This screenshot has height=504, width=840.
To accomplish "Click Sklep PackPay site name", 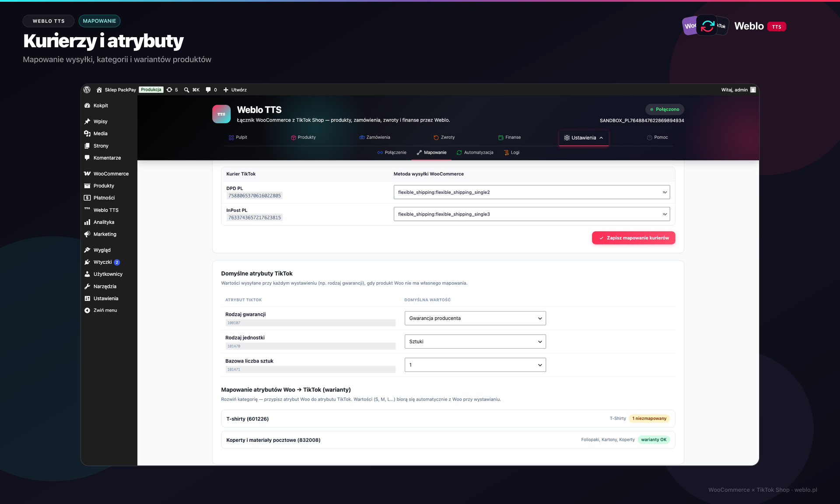I will pos(120,90).
